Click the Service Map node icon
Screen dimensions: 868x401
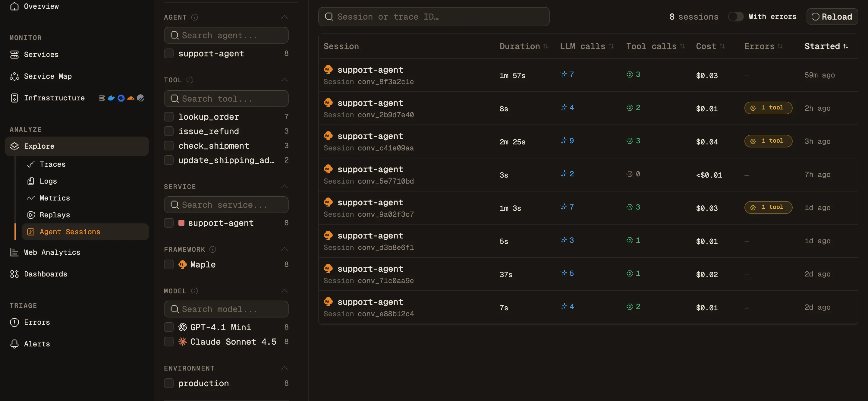click(x=14, y=76)
